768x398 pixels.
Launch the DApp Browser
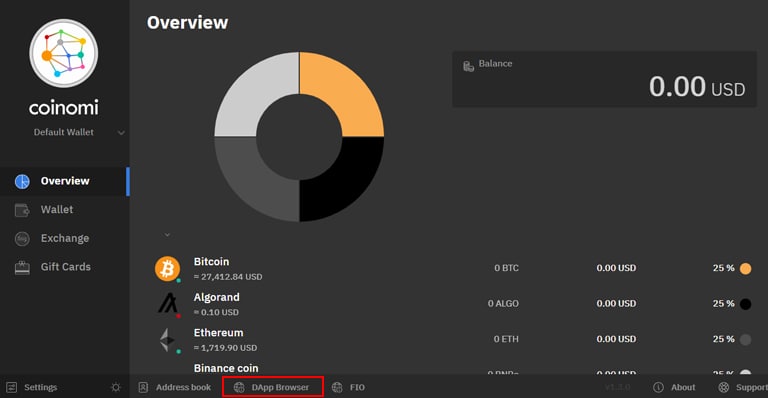280,387
